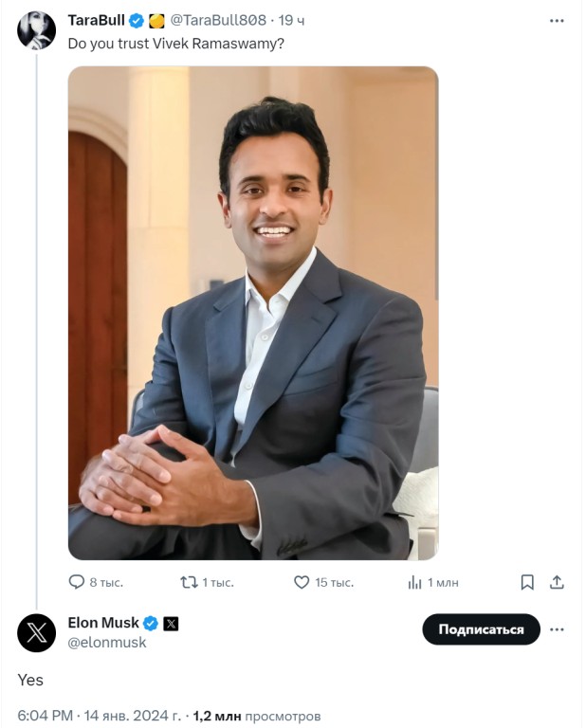Screen dimensions: 586x728
Task: Share the tweet via share icon
Action: [558, 582]
